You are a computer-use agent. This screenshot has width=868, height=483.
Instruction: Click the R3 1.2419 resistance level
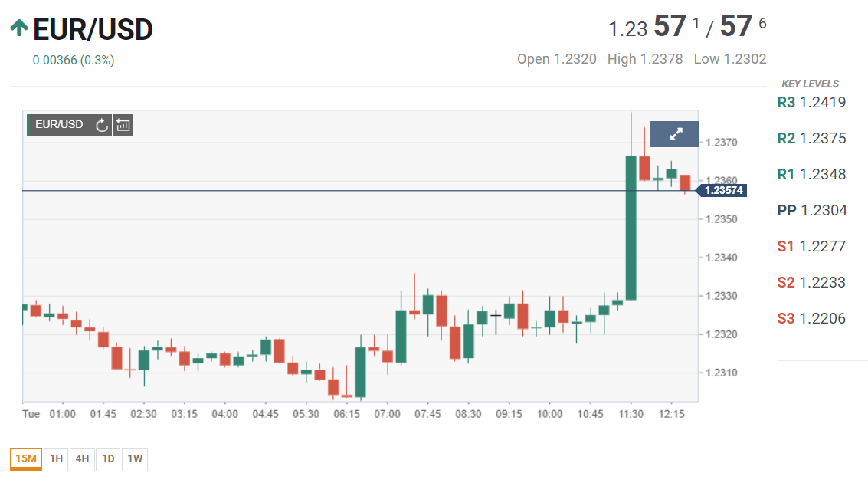click(811, 102)
